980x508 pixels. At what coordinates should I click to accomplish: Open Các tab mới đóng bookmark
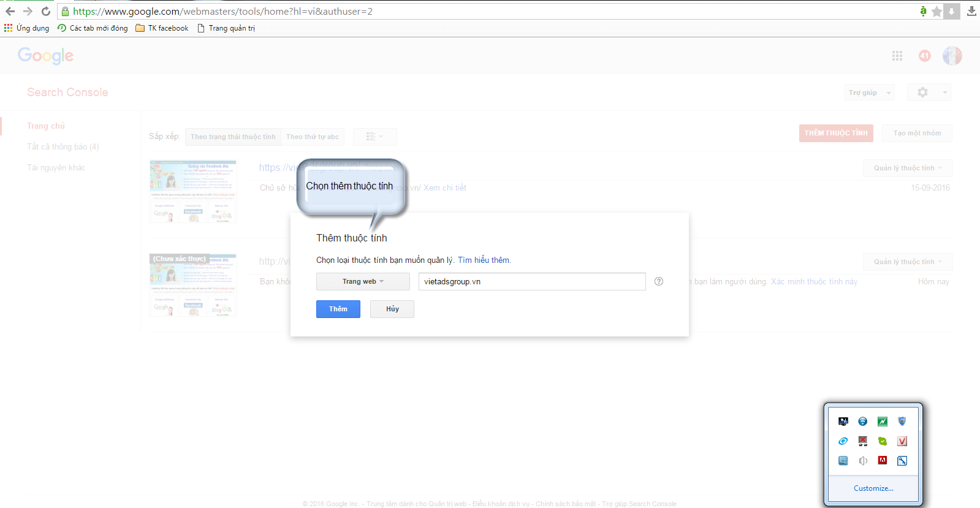tap(93, 28)
